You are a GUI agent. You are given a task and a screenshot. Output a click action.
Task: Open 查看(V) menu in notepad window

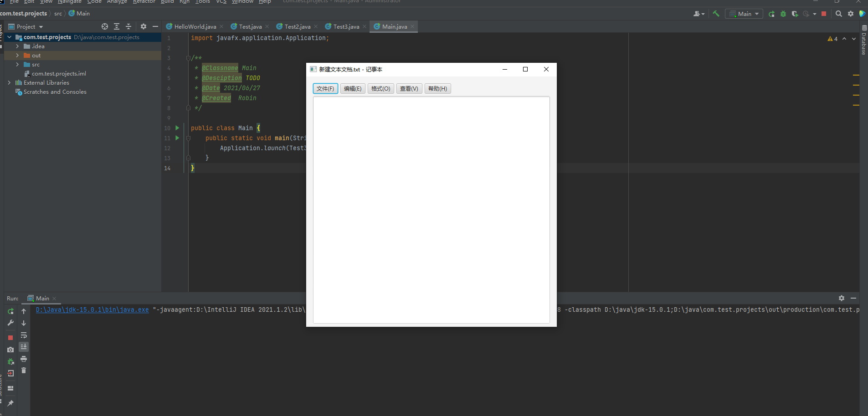click(409, 88)
